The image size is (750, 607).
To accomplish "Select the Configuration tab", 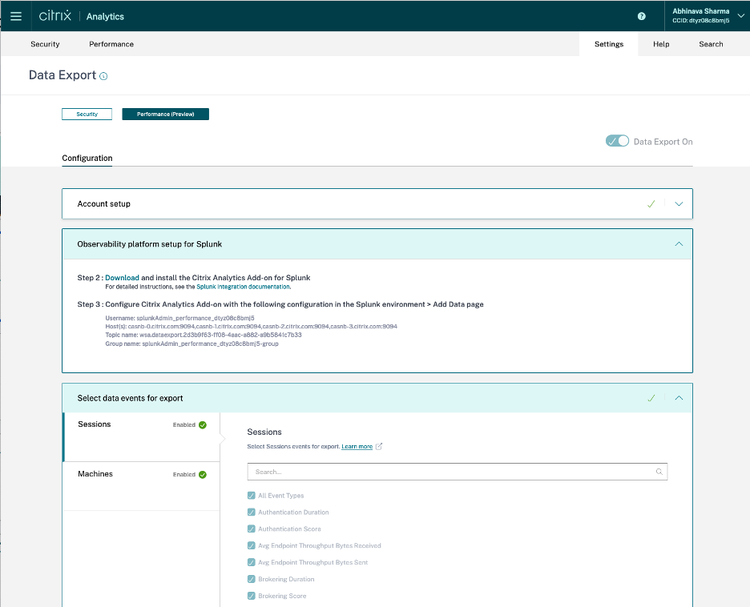I will click(x=87, y=158).
